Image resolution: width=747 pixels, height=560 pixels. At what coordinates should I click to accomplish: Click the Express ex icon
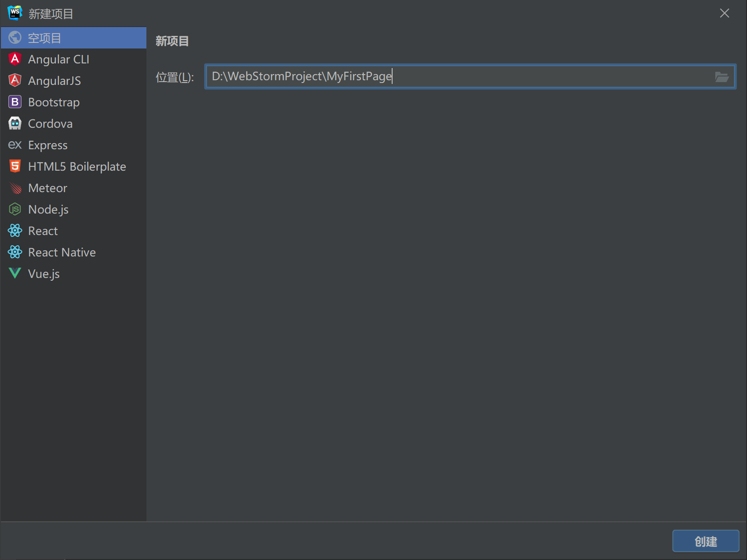15,145
